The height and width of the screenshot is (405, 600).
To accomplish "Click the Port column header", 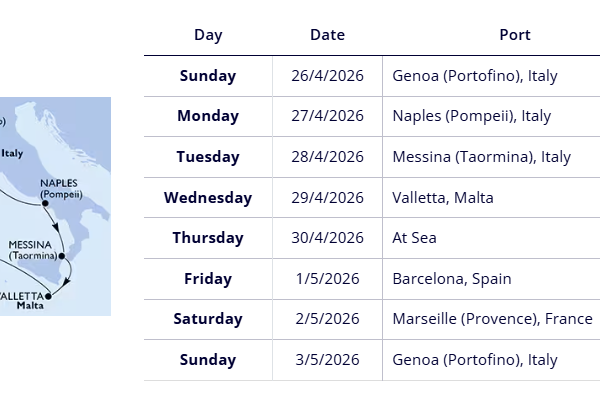I will [x=514, y=35].
